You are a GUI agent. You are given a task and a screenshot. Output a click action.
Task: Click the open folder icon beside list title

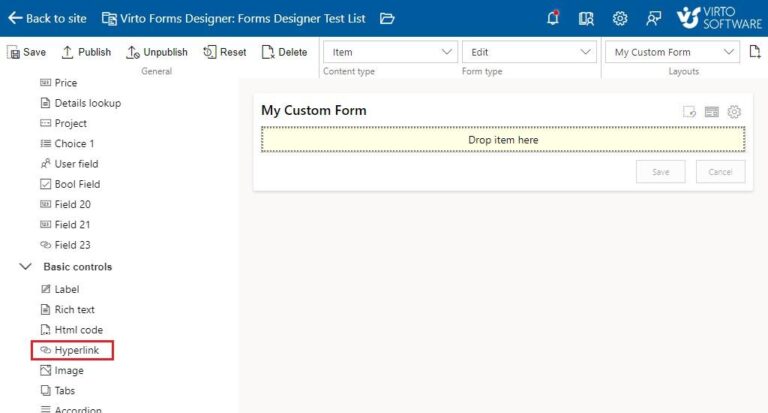coord(387,18)
